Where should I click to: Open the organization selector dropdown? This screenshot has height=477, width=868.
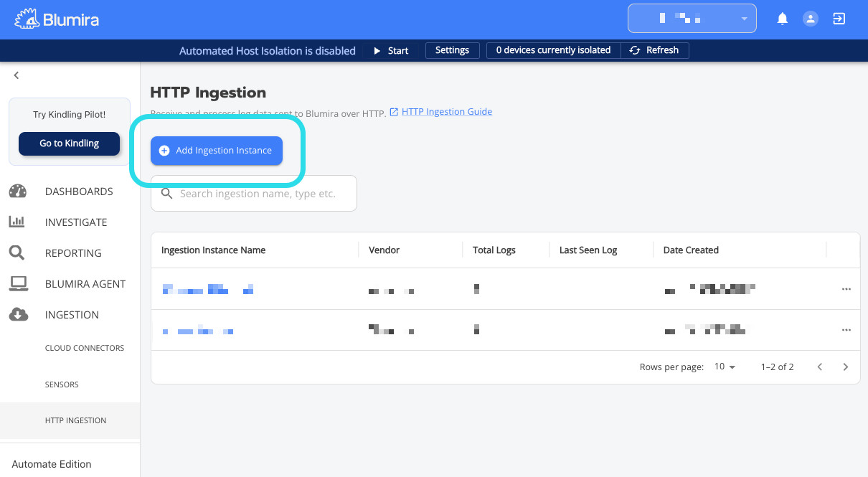click(x=692, y=19)
